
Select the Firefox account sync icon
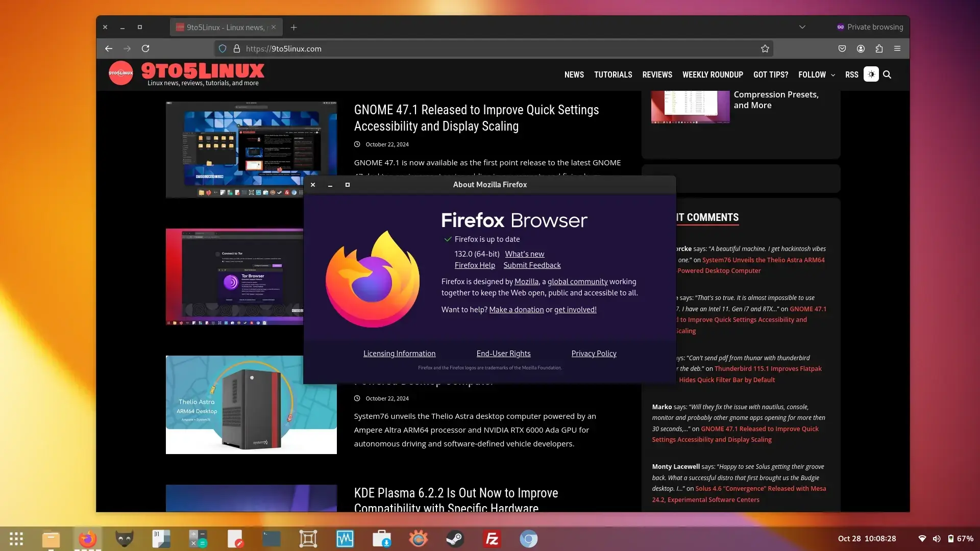click(861, 48)
